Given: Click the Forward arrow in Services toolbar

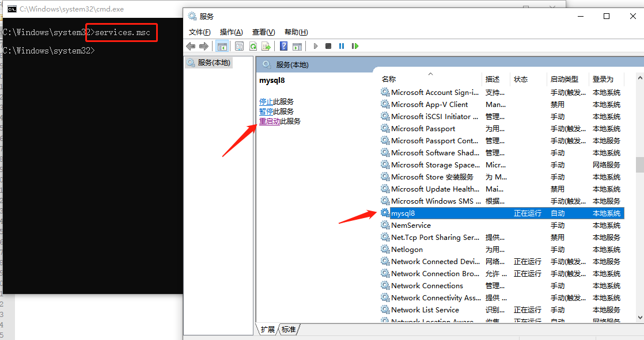Looking at the screenshot, I should 204,47.
